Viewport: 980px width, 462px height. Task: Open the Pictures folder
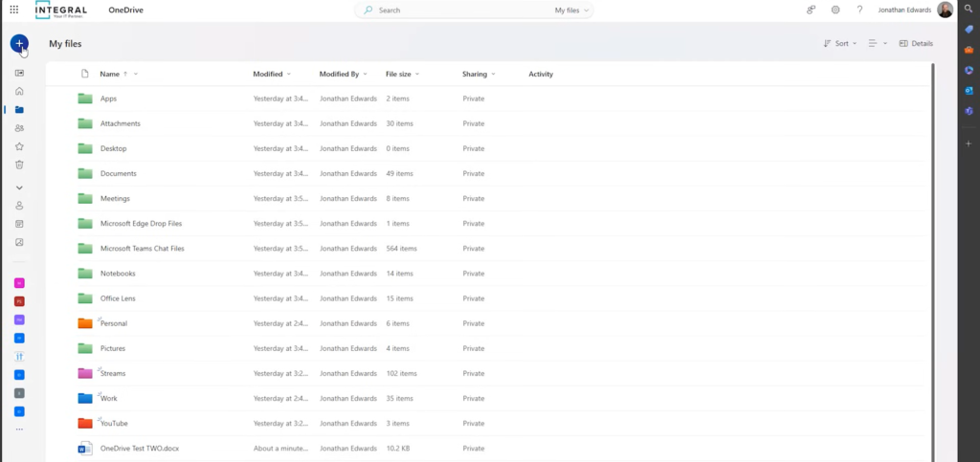113,348
